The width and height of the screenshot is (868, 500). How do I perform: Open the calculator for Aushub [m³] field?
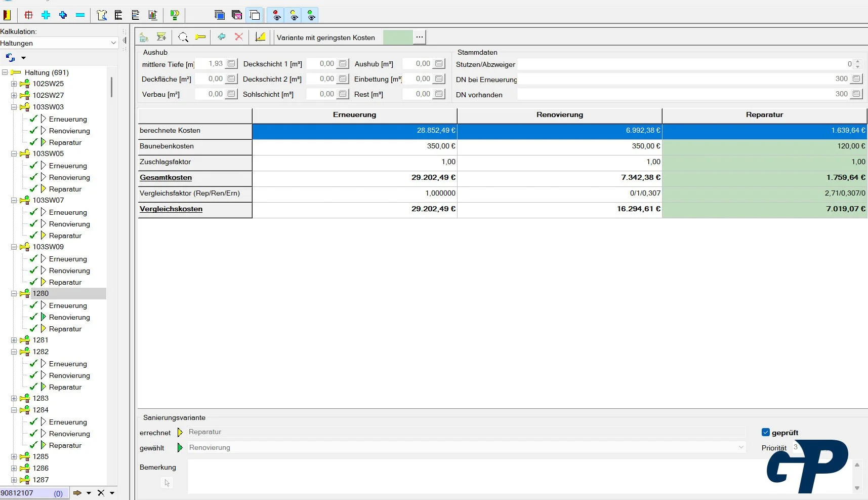pos(439,64)
